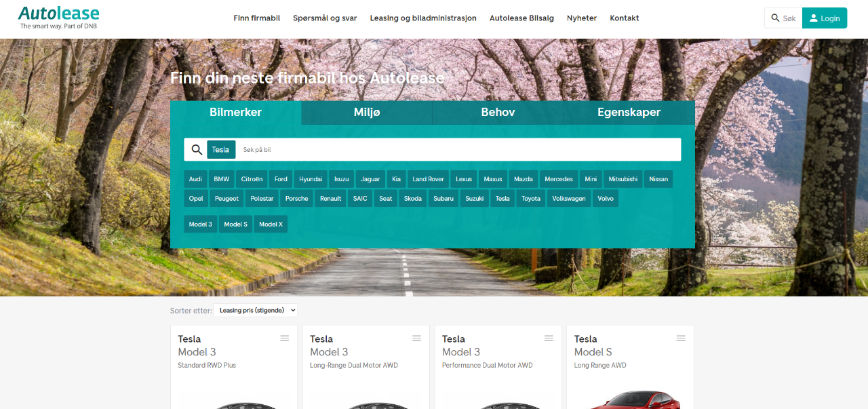This screenshot has height=409, width=868.
Task: Switch to the Behov tab
Action: [498, 113]
